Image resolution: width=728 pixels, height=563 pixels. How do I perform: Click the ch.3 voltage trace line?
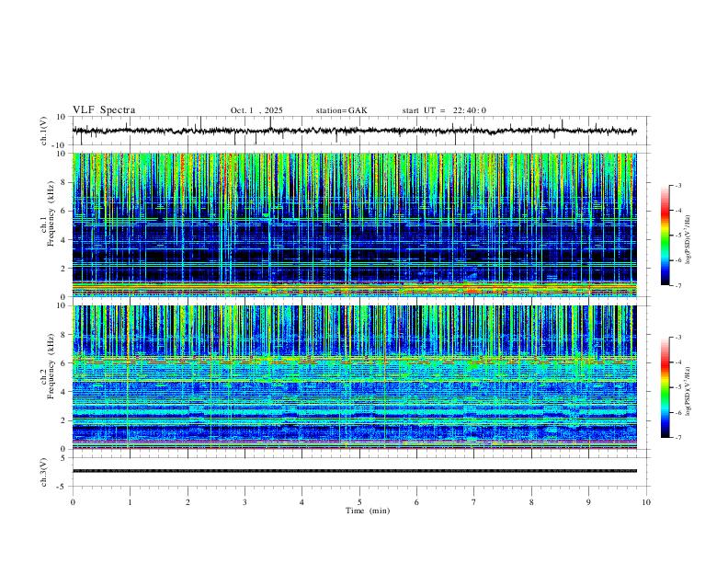tap(354, 471)
